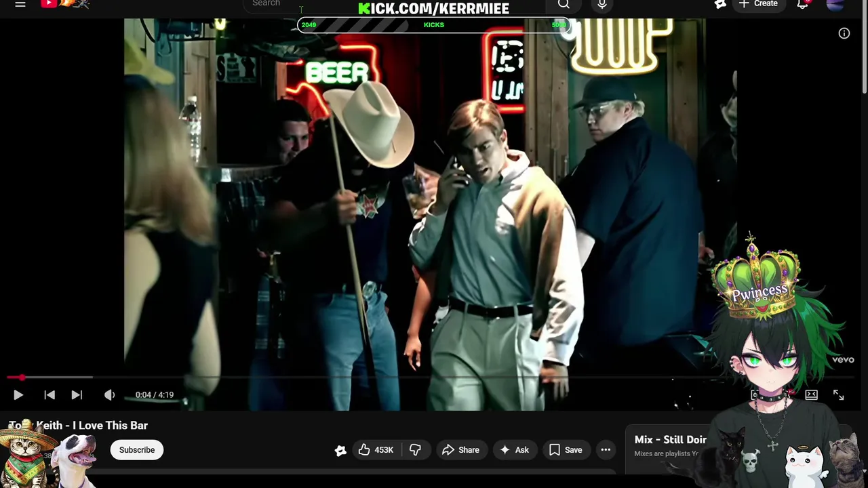Open the account avatar menu
Screen dimensions: 868x488
835,4
